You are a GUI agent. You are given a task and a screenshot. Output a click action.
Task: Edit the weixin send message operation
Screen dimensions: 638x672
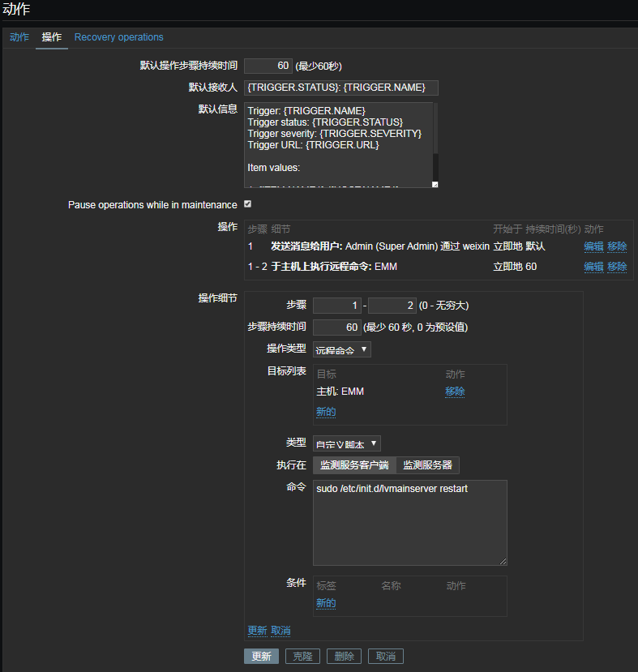tap(593, 246)
